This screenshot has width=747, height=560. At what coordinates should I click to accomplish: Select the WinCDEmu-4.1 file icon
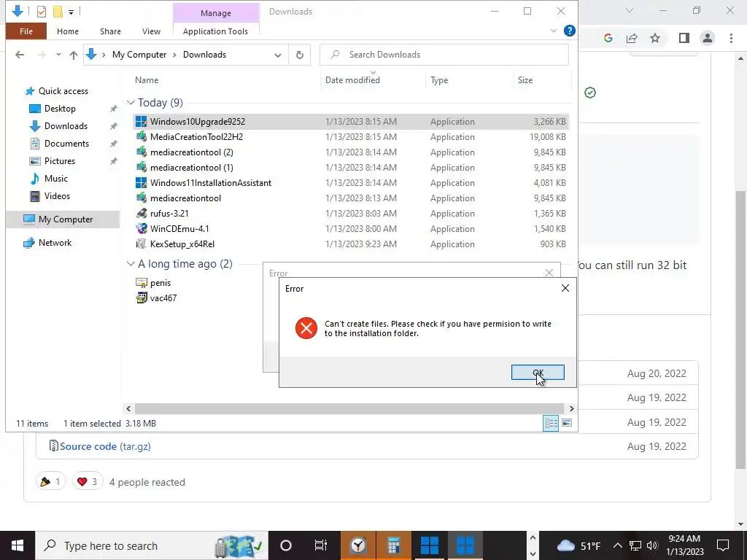pyautogui.click(x=141, y=228)
